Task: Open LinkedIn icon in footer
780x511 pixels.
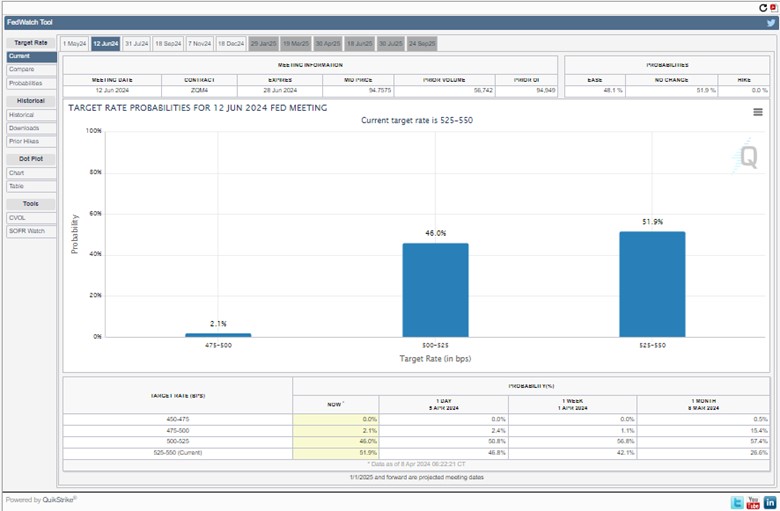Action: tap(770, 503)
